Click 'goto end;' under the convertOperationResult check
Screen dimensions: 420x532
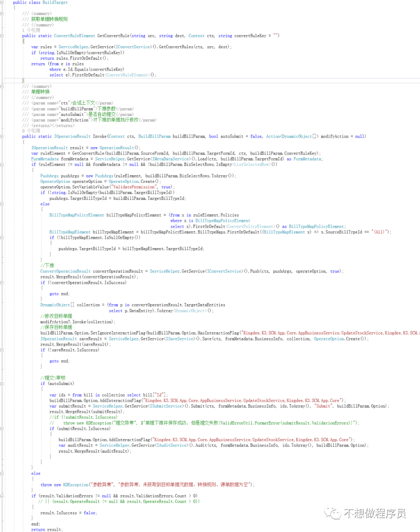click(x=59, y=294)
